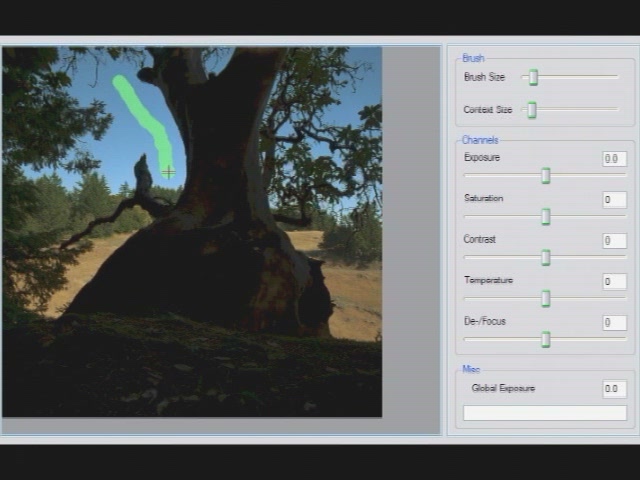Image resolution: width=640 pixels, height=480 pixels.
Task: Click the Brush Size slider handle
Action: [534, 77]
